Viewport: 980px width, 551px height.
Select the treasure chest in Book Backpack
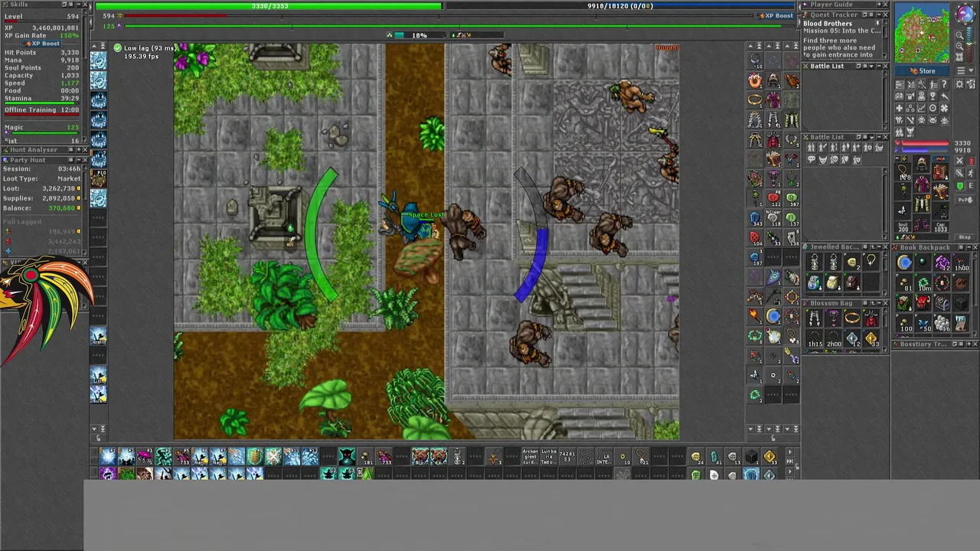(942, 302)
